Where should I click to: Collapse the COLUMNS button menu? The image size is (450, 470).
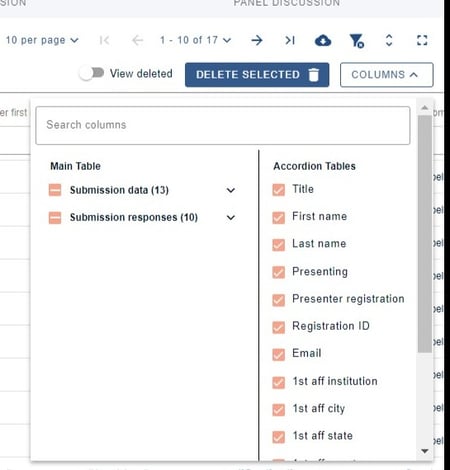pos(387,75)
